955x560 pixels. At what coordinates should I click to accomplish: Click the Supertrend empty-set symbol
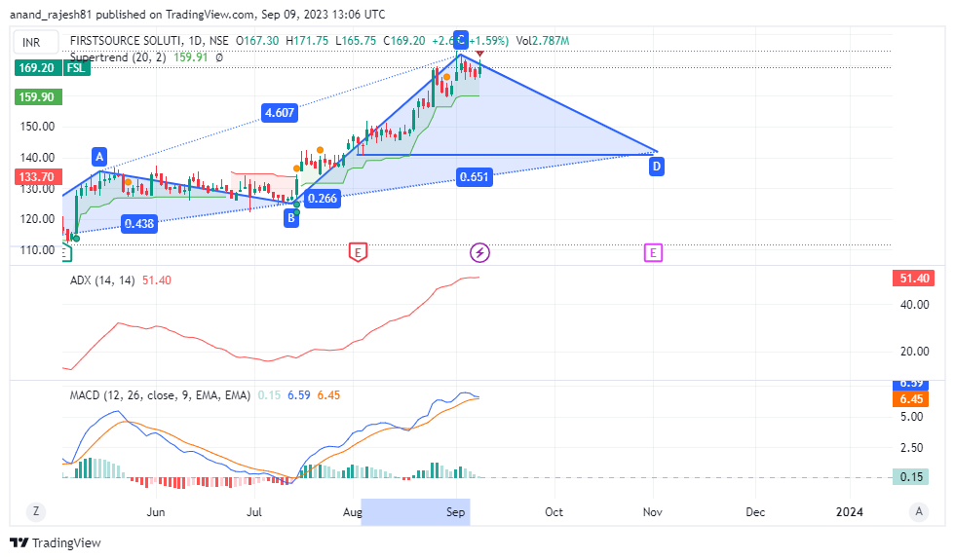coord(219,57)
